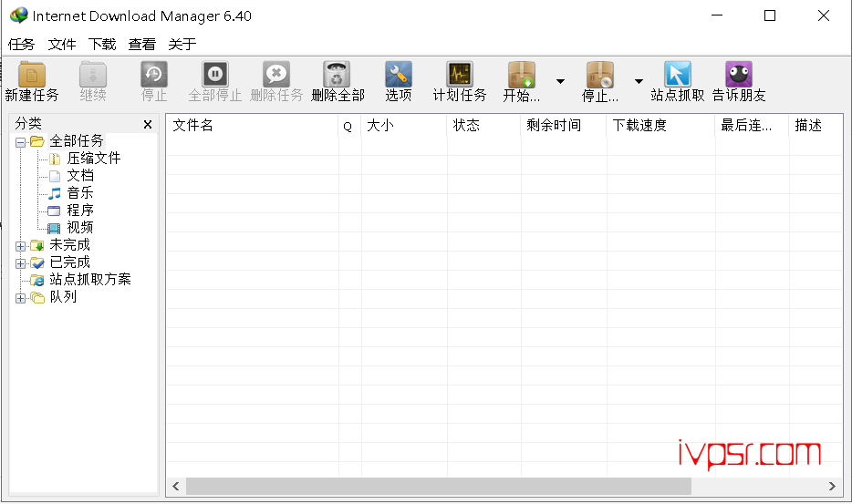Select 全部任务 category folder
852x504 pixels.
[77, 141]
